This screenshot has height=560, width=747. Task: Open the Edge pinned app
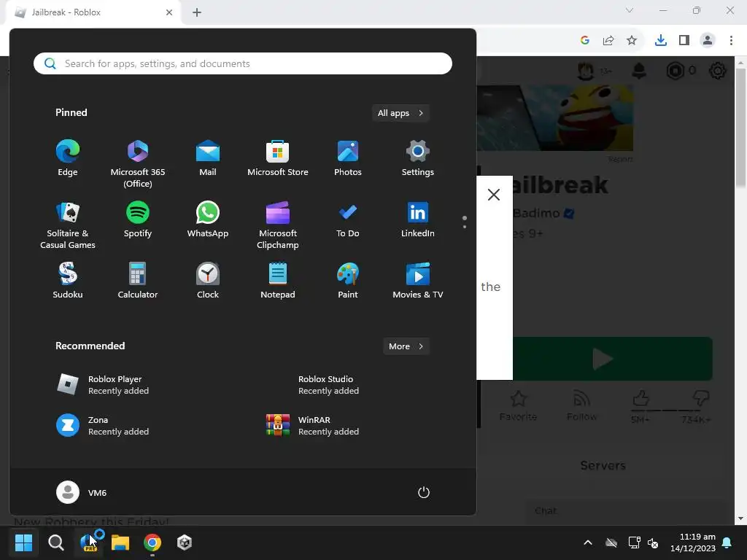click(68, 158)
